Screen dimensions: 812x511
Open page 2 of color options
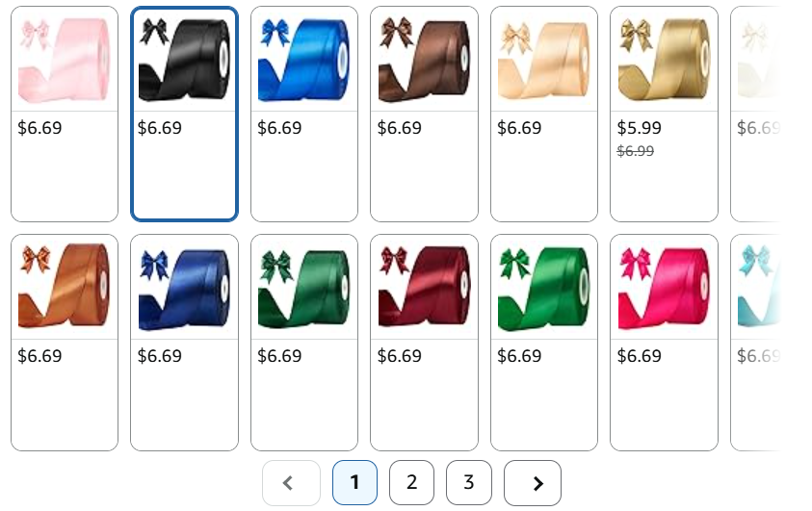tap(411, 483)
